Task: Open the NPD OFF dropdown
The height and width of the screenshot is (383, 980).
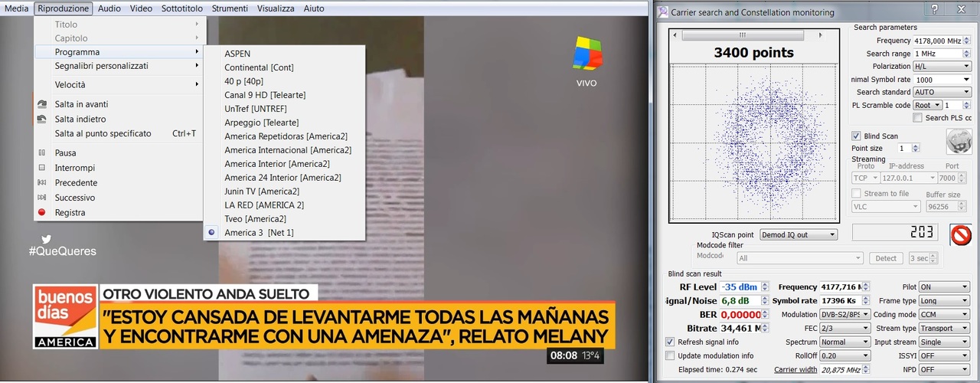Action: tap(943, 369)
